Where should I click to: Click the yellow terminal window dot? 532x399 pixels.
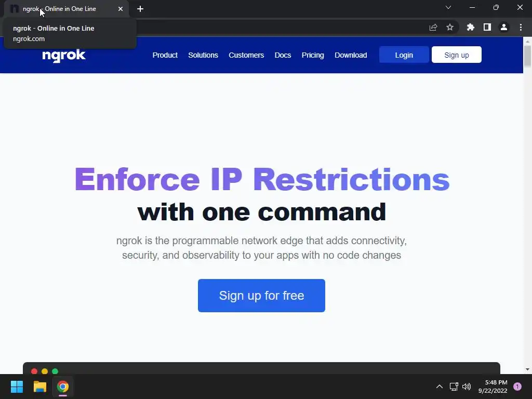coord(45,371)
